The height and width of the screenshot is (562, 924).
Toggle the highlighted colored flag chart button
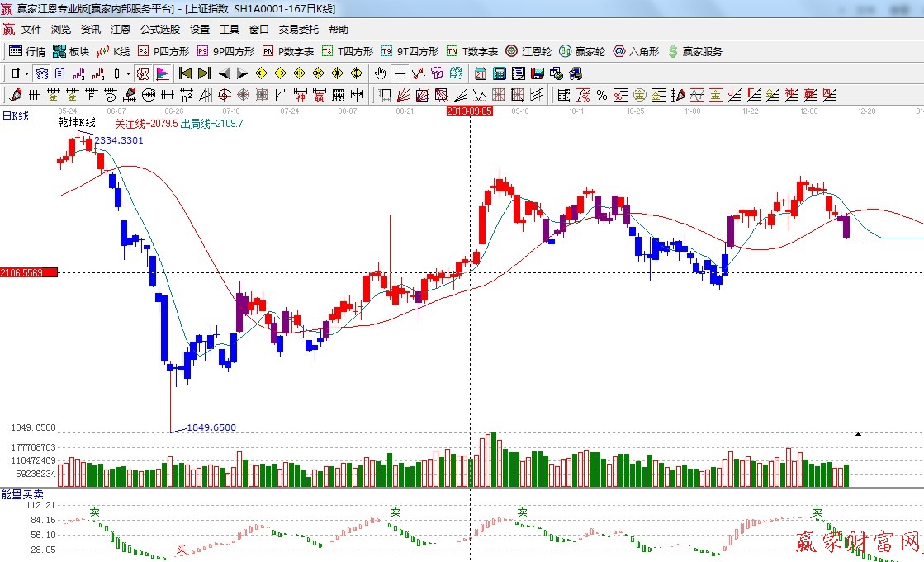(x=162, y=73)
